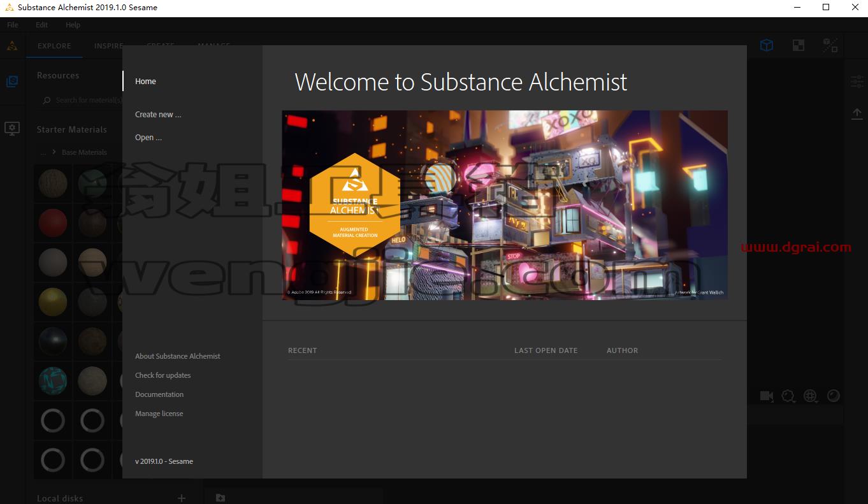Image resolution: width=868 pixels, height=504 pixels.
Task: Click the AUTHOR column header
Action: [623, 350]
